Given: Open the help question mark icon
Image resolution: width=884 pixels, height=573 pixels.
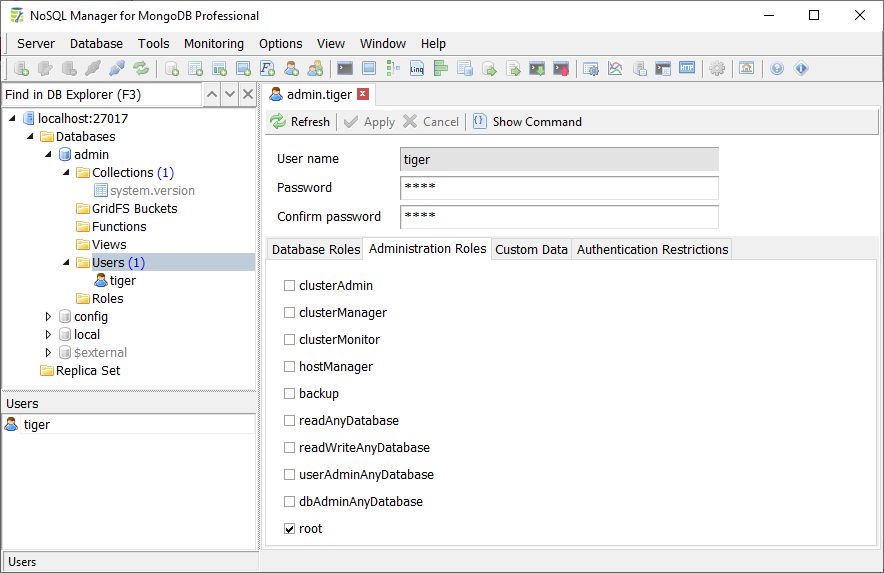Looking at the screenshot, I should pyautogui.click(x=777, y=69).
